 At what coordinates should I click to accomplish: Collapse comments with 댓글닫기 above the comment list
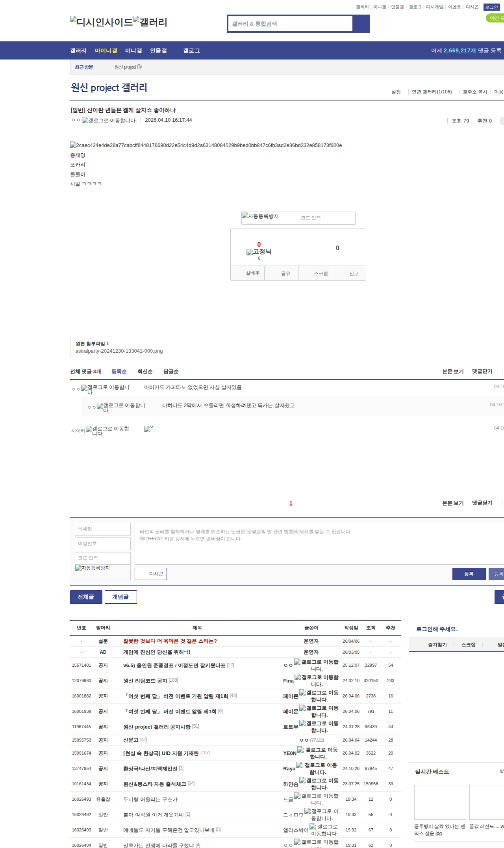coord(482,371)
